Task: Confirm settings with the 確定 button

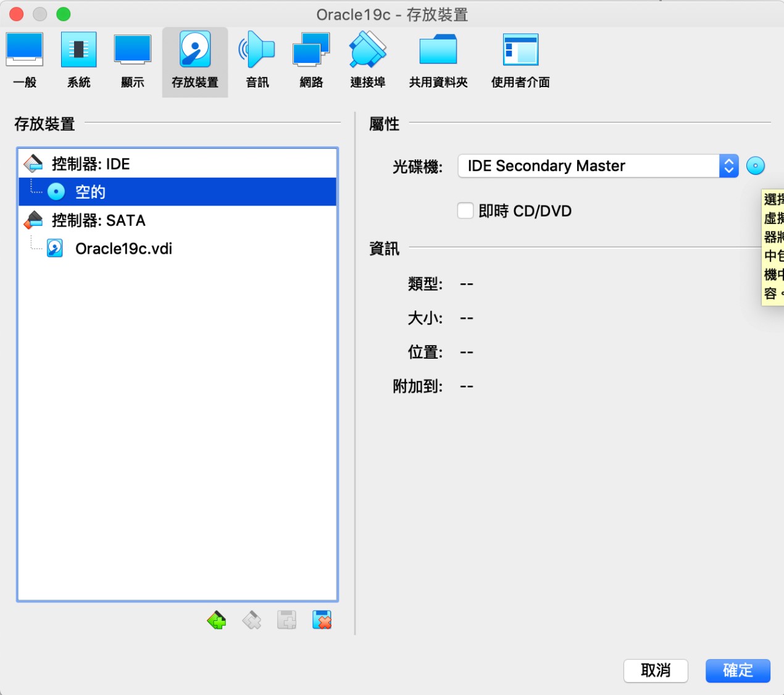Action: pyautogui.click(x=738, y=670)
